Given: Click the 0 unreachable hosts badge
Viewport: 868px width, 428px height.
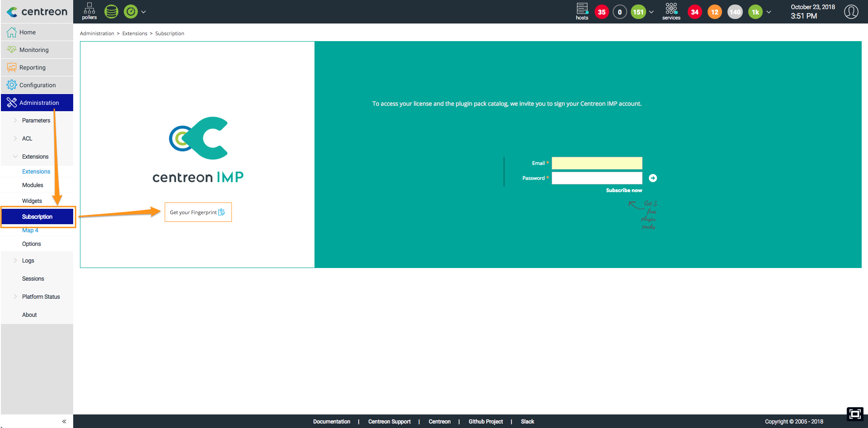Looking at the screenshot, I should [619, 12].
